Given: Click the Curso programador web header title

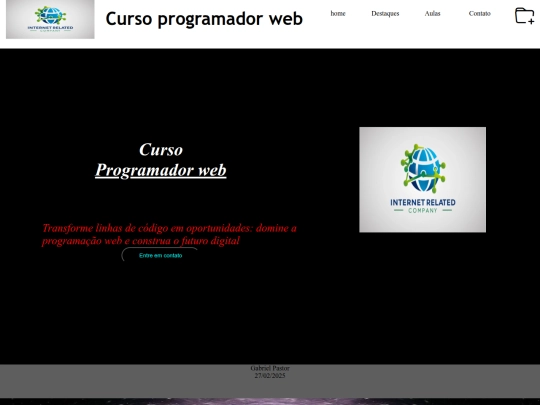Looking at the screenshot, I should [x=204, y=19].
